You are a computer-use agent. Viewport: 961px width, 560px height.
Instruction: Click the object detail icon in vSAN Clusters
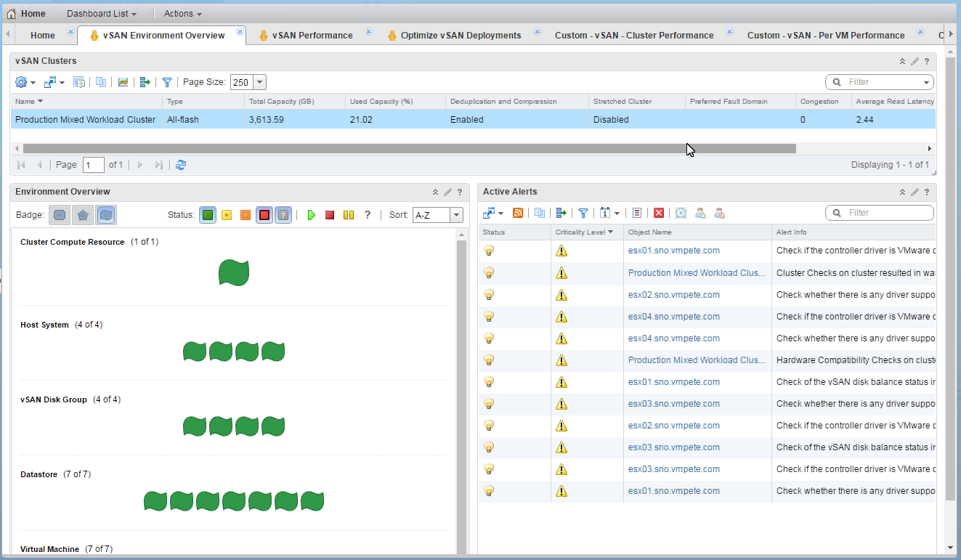pos(80,82)
